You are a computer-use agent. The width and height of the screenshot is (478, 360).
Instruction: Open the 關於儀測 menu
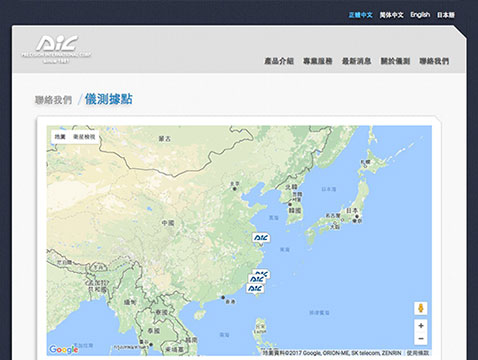395,61
